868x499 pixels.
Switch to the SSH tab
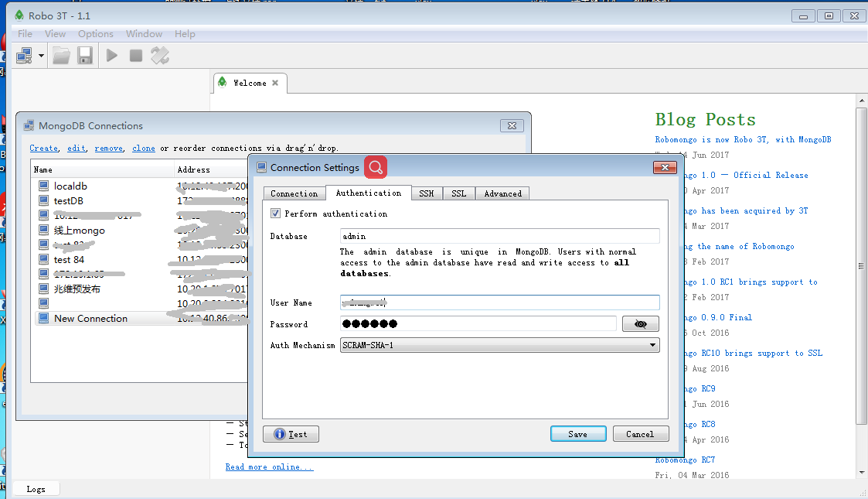pyautogui.click(x=426, y=194)
